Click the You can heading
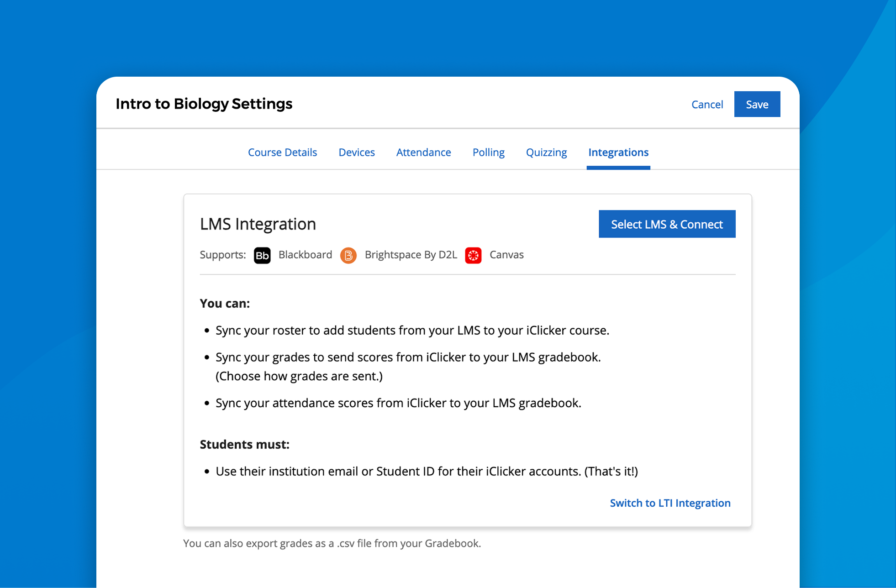 tap(225, 303)
